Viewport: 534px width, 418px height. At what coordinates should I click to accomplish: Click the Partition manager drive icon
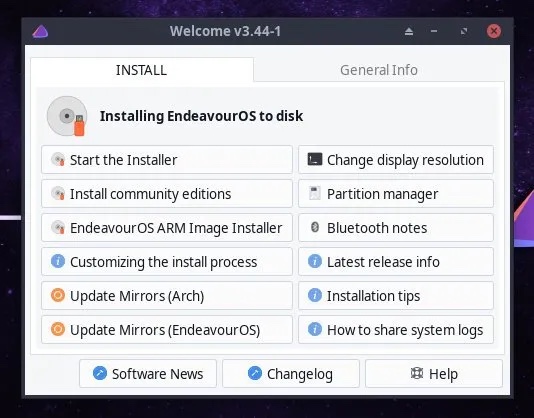click(x=314, y=193)
